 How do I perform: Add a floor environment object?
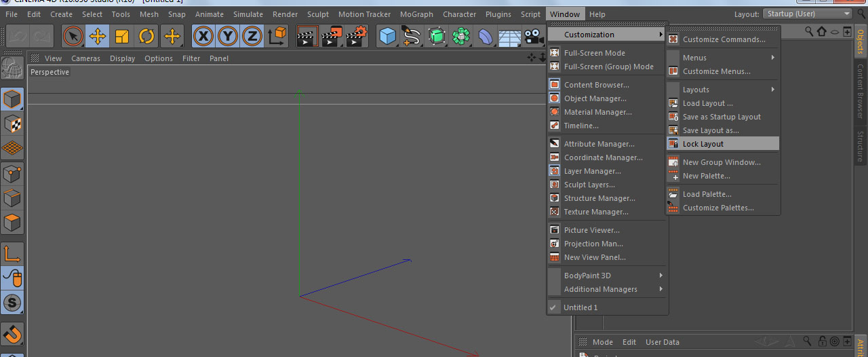510,36
